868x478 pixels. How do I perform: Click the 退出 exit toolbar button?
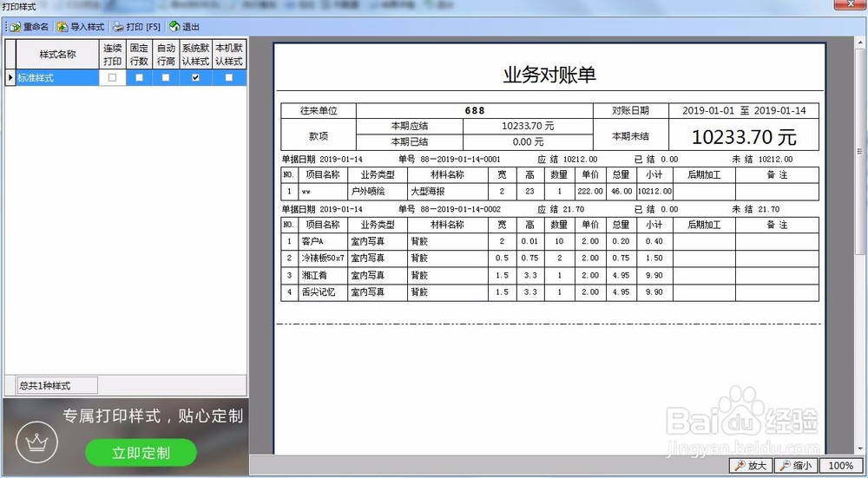click(184, 27)
